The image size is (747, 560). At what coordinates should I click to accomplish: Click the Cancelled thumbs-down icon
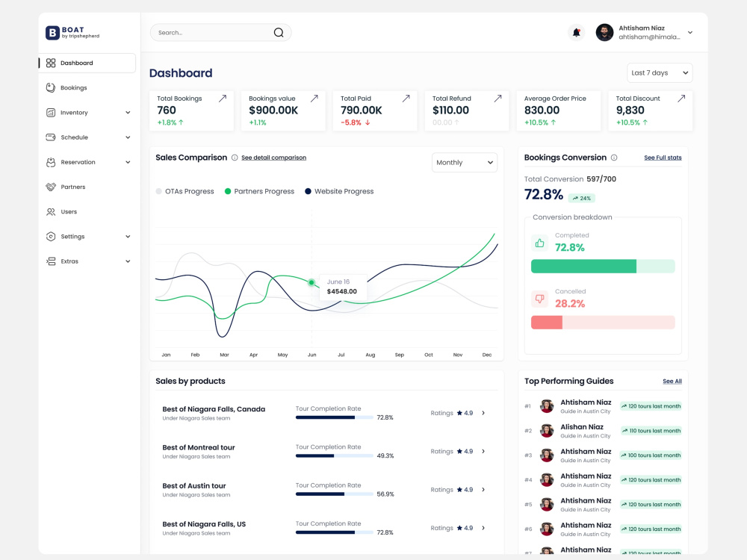(540, 299)
